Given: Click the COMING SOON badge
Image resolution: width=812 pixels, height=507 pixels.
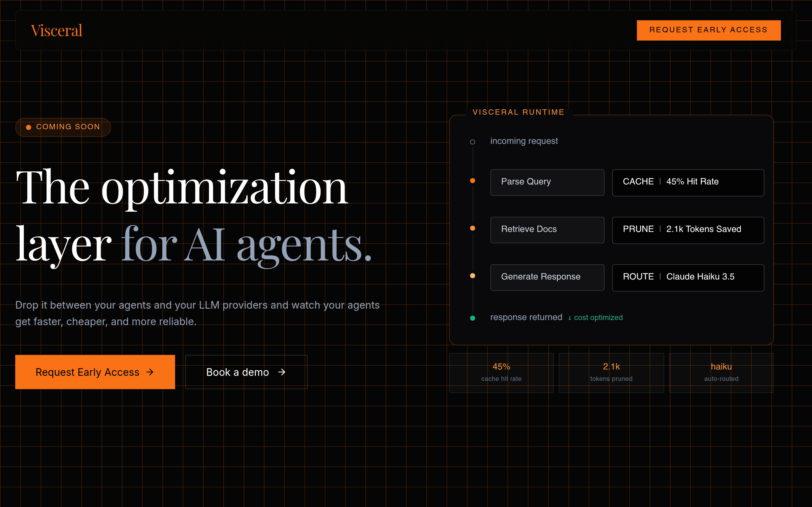Looking at the screenshot, I should pyautogui.click(x=63, y=127).
